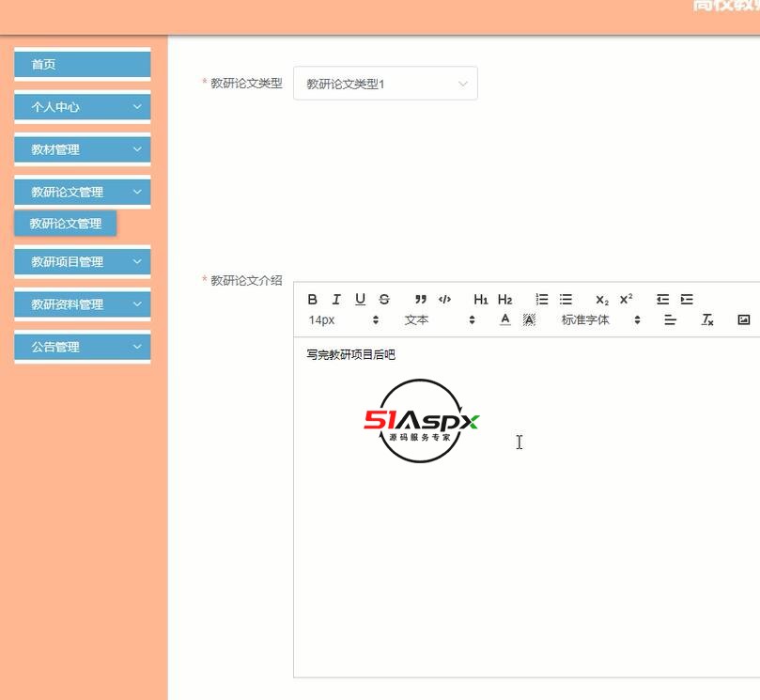Insert a blockquote

(421, 299)
